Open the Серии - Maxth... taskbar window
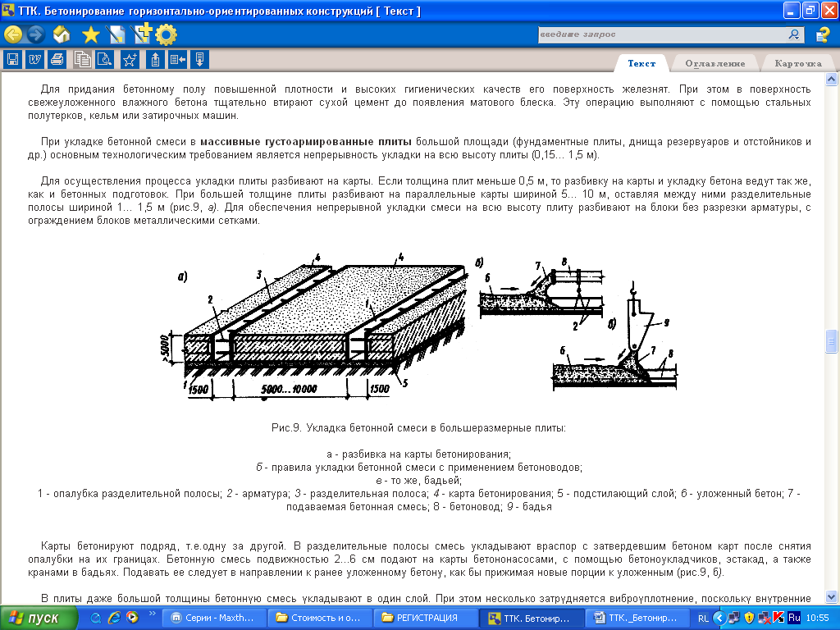The height and width of the screenshot is (630, 840). click(x=212, y=618)
